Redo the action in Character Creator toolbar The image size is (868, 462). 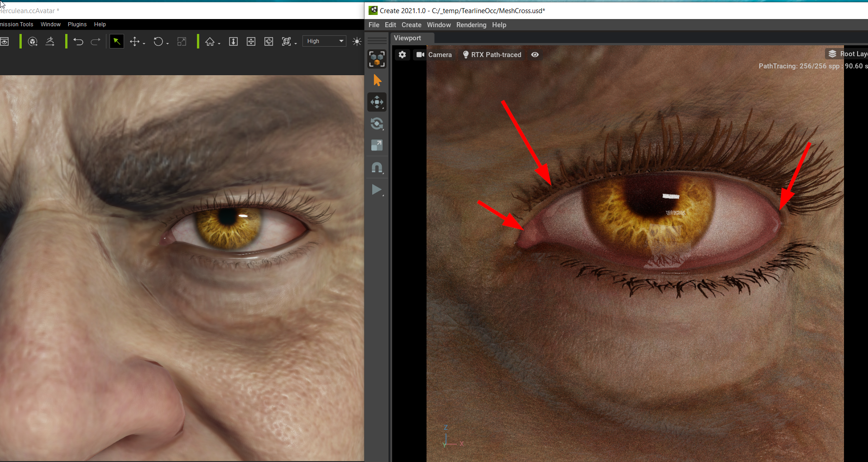tap(96, 42)
